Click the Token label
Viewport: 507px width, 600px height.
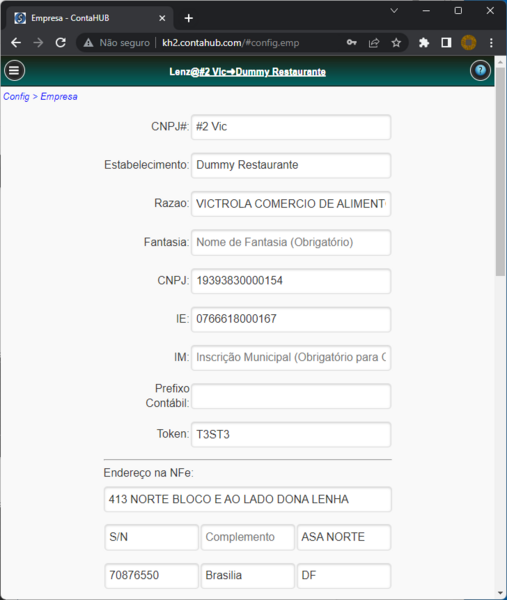coord(173,434)
